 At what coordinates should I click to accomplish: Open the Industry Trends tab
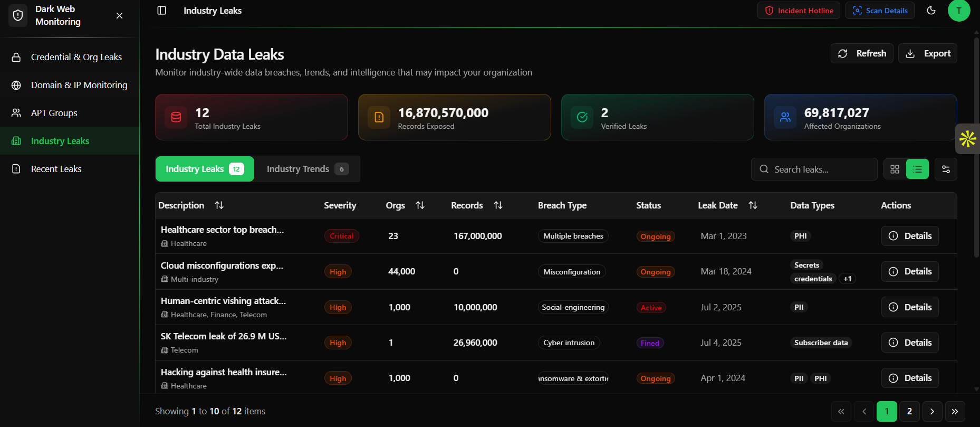coord(307,169)
